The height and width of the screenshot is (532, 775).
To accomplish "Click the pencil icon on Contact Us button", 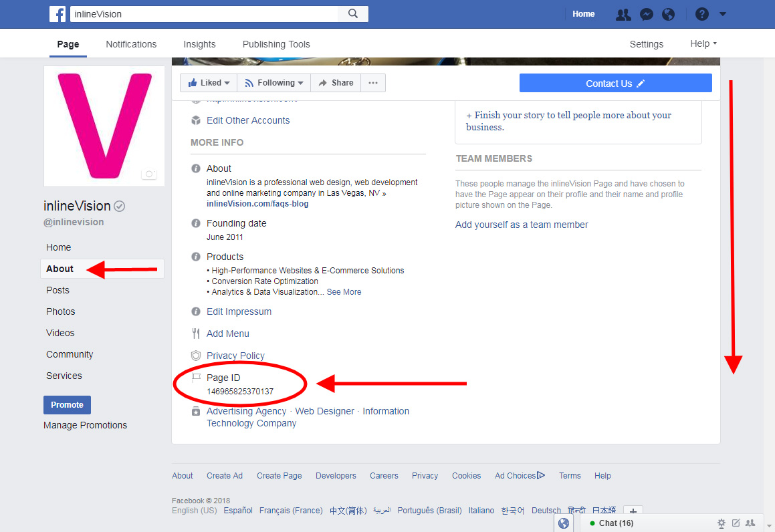I will point(641,84).
